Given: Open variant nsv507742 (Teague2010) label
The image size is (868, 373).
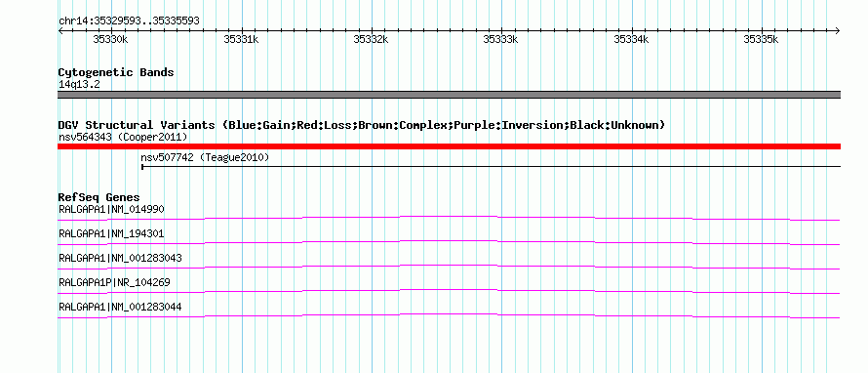Looking at the screenshot, I should click(x=205, y=158).
